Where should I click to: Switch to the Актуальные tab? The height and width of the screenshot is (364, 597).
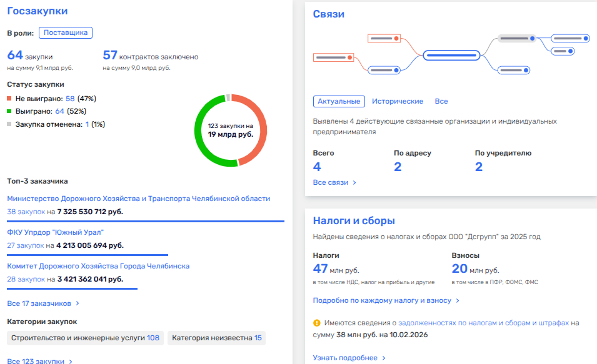point(339,101)
